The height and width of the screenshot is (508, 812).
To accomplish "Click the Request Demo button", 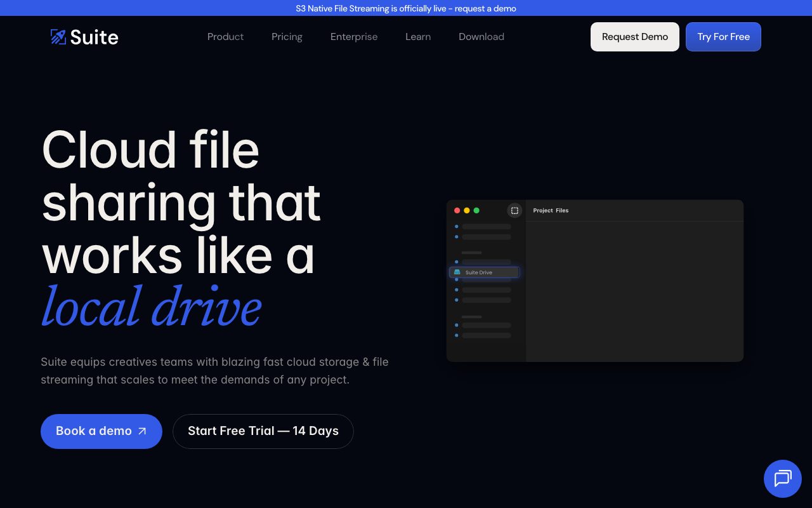I will 635,37.
